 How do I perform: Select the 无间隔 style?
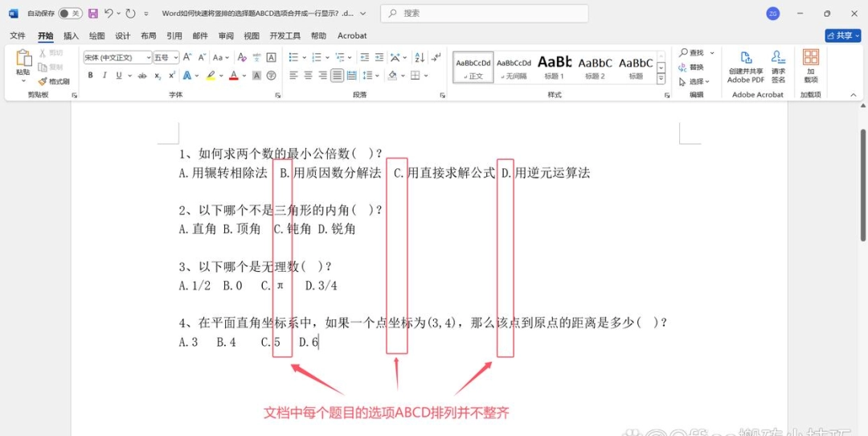(x=514, y=67)
